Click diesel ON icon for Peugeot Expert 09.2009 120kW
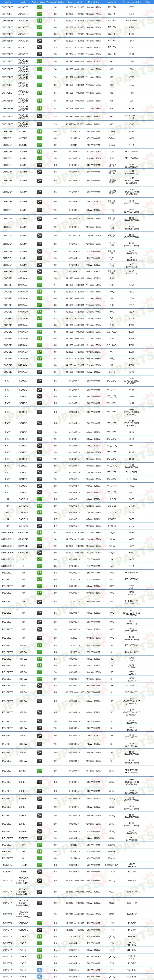The image size is (154, 980). tap(40, 824)
